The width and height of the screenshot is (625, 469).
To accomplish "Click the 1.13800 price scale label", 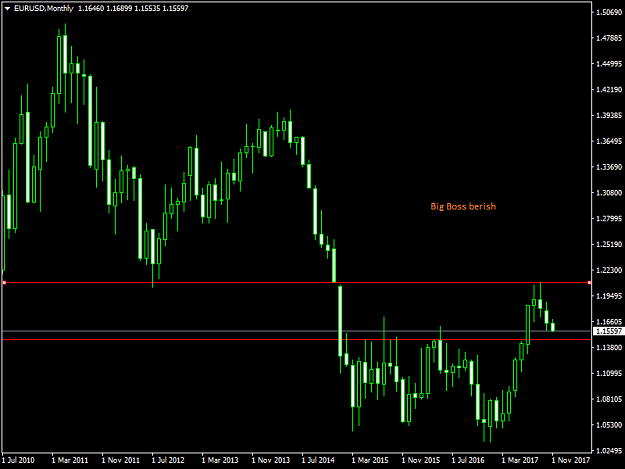I will (x=609, y=347).
